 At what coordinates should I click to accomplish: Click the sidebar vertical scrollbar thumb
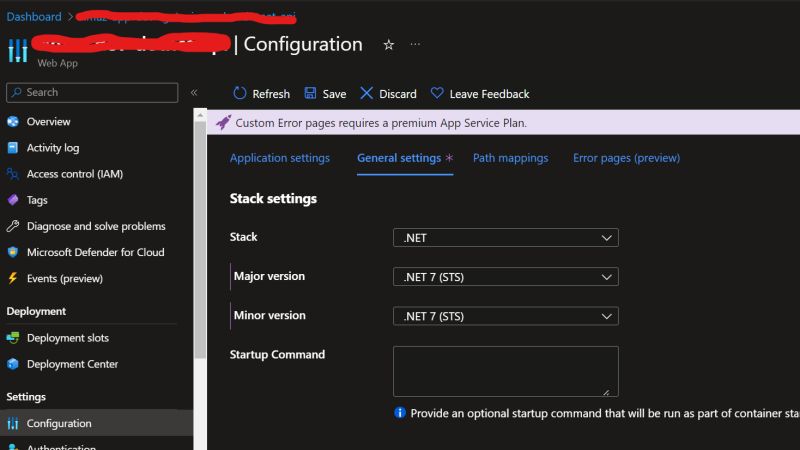pyautogui.click(x=200, y=240)
